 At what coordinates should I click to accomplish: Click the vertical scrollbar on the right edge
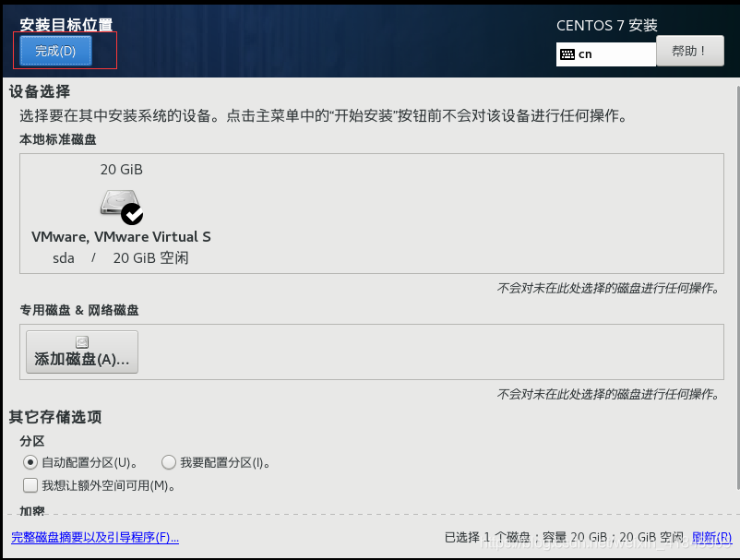coord(737,288)
